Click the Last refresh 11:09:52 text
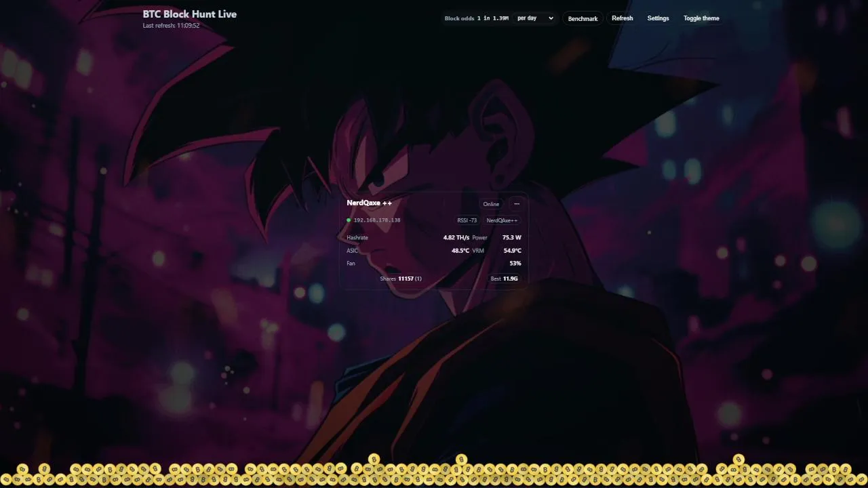The image size is (868, 488). [171, 26]
